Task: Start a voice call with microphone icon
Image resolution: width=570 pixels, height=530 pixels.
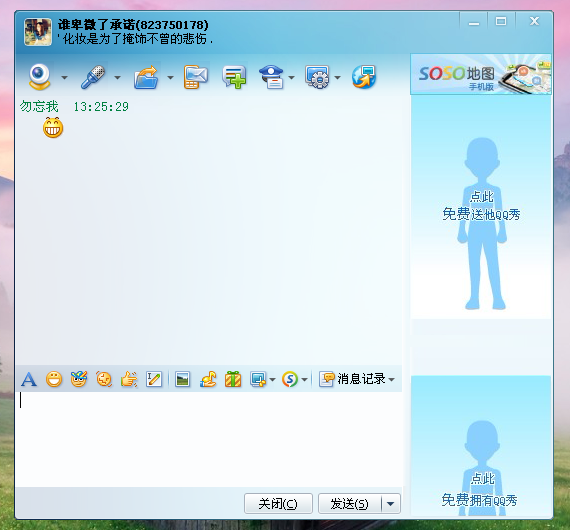Action: (x=93, y=77)
